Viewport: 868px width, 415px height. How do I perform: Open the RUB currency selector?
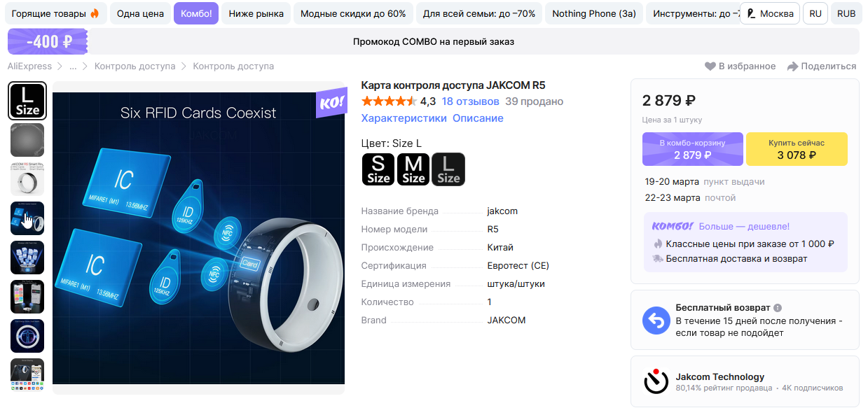tap(846, 13)
